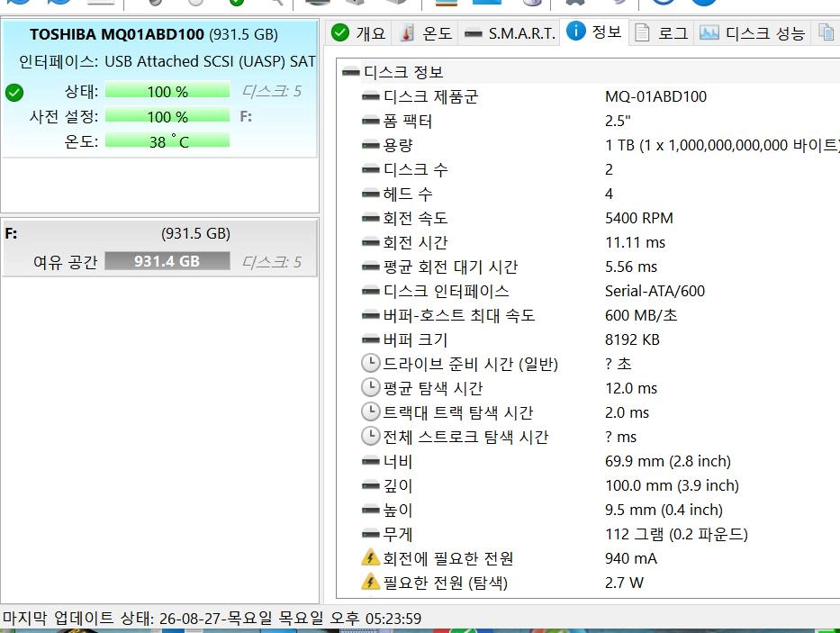Click the disk icon beside 버퍼-호스트 최대 속도
Image resolution: width=840 pixels, height=633 pixels.
[x=370, y=316]
